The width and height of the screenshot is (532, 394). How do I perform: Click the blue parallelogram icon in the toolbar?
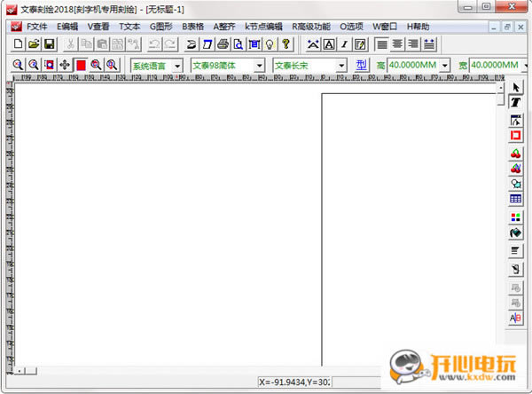[x=207, y=44]
